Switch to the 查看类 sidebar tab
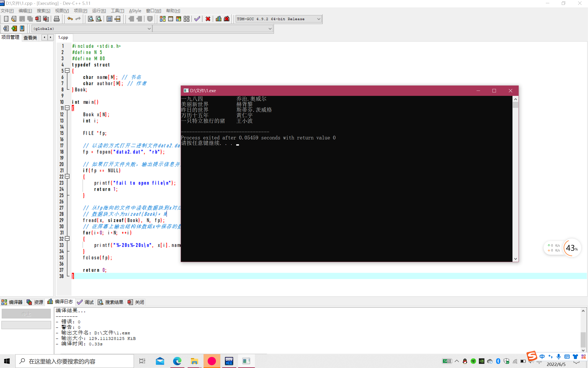The image size is (588, 368). tap(30, 38)
